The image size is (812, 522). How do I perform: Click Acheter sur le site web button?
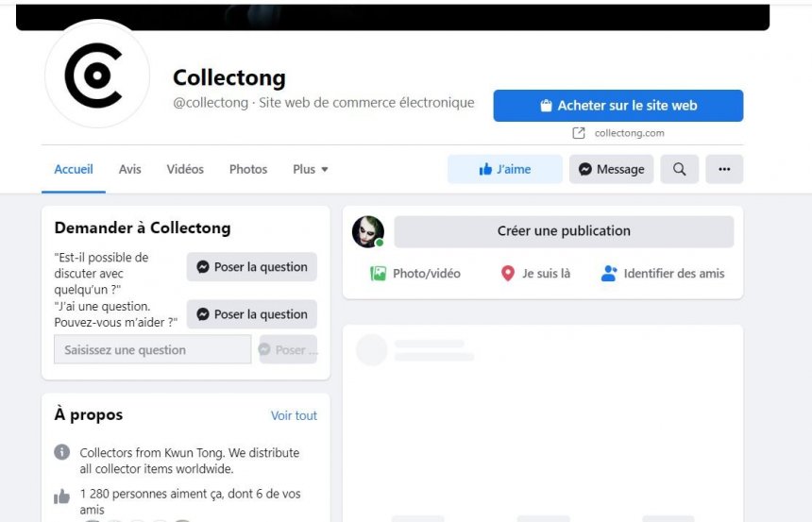click(x=617, y=106)
